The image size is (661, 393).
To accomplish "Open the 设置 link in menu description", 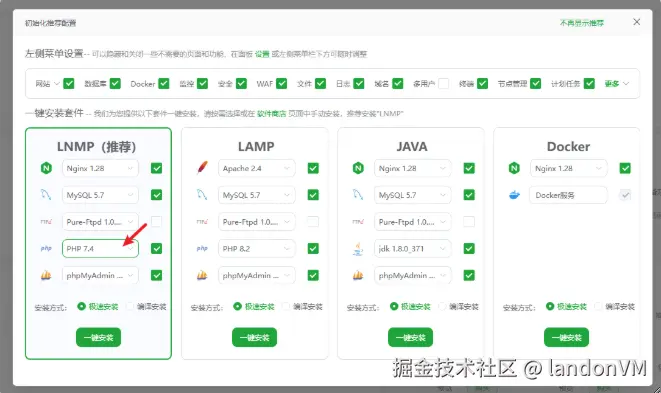I will [x=262, y=54].
